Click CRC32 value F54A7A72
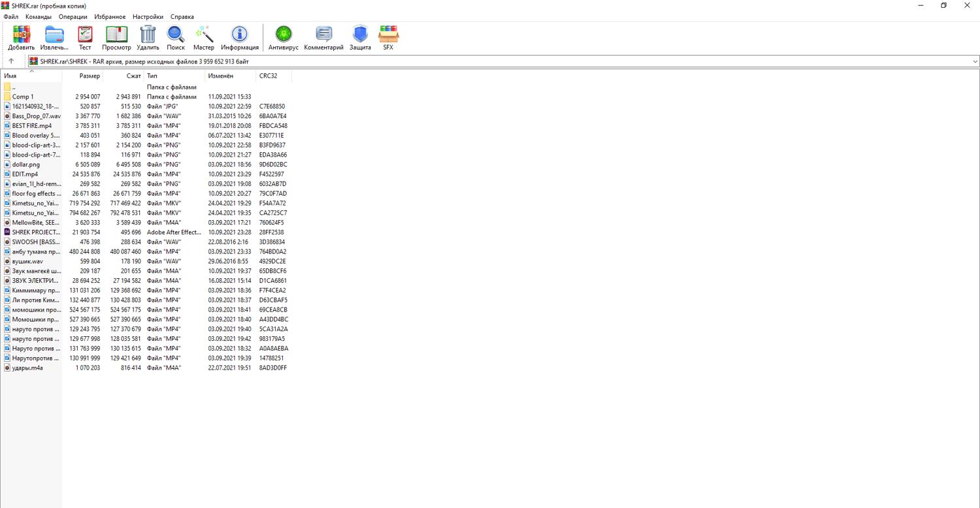 point(272,203)
